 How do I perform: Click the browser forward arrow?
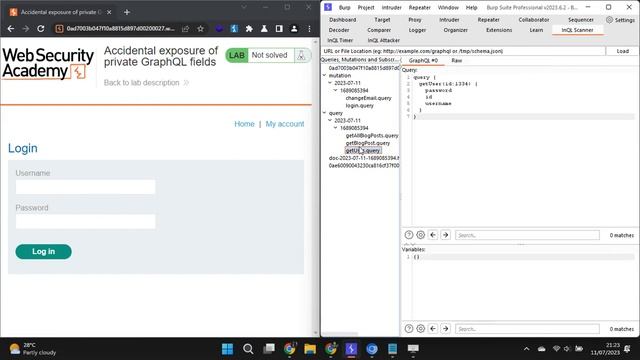pyautogui.click(x=26, y=29)
